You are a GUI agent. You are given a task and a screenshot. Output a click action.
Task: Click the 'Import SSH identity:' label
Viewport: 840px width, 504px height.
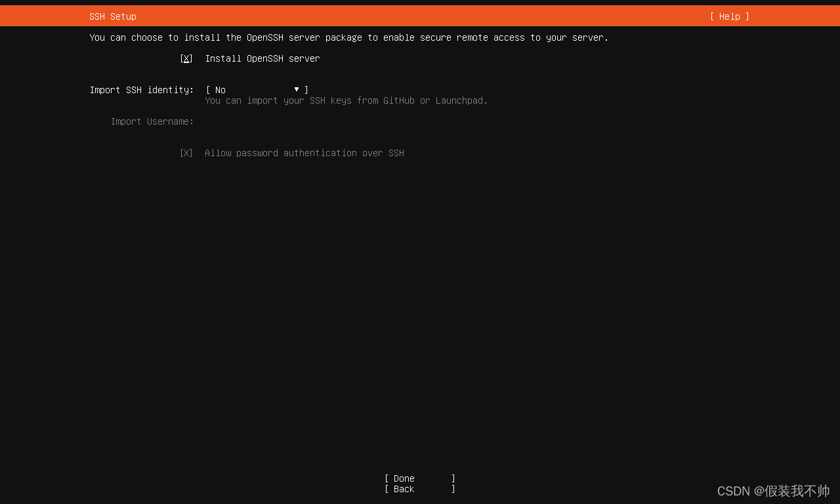(x=142, y=90)
